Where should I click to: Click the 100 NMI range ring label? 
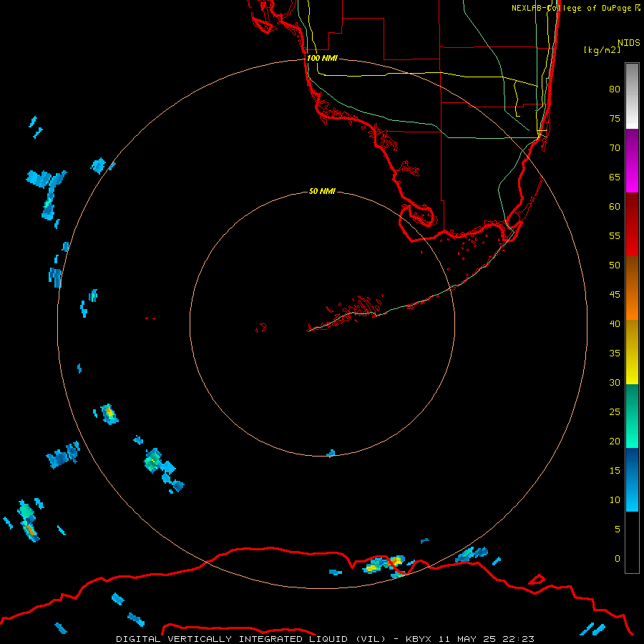tap(322, 59)
